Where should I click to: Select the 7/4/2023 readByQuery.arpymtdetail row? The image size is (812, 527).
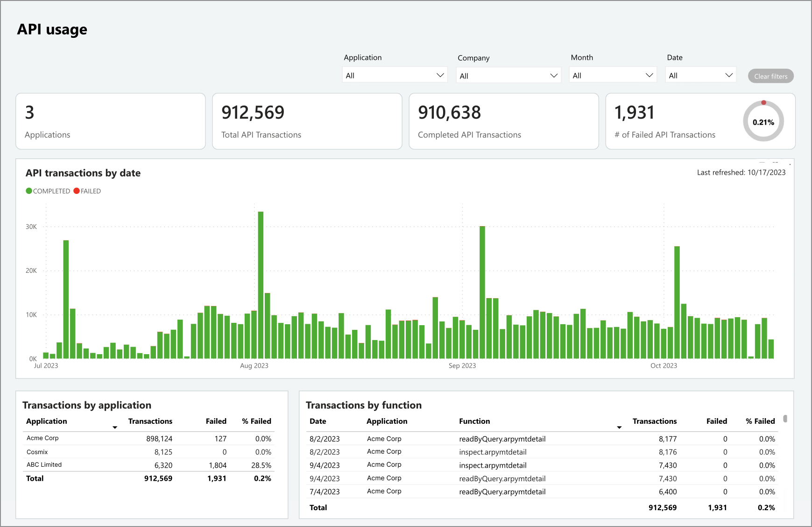502,491
